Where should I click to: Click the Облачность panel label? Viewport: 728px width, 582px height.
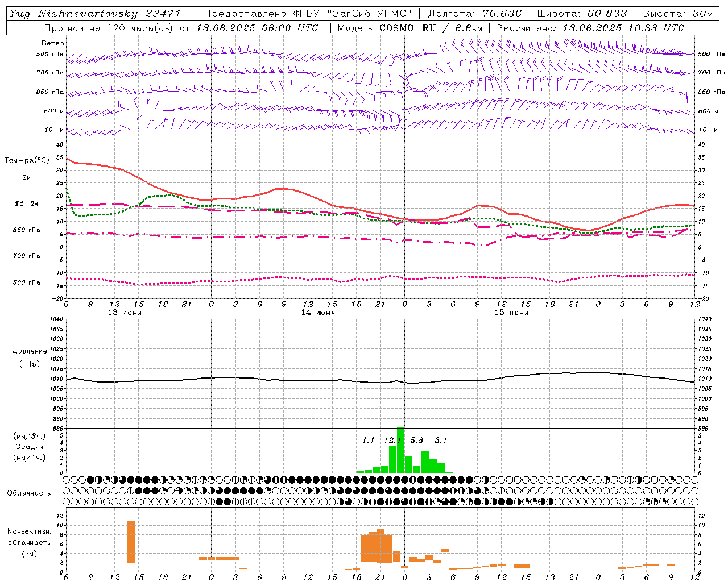(29, 493)
